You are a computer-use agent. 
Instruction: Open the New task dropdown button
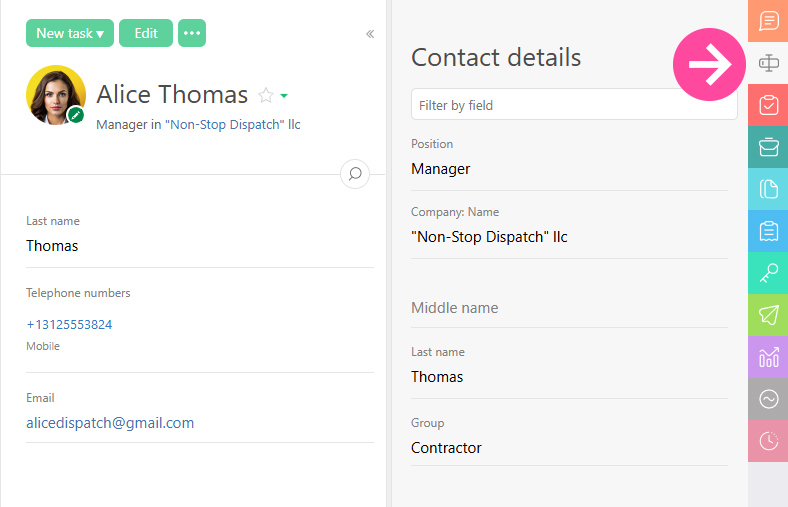pyautogui.click(x=70, y=33)
